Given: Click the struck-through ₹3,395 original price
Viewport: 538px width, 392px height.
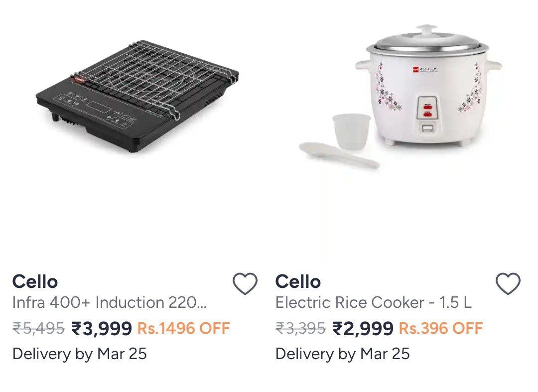Looking at the screenshot, I should (x=299, y=328).
